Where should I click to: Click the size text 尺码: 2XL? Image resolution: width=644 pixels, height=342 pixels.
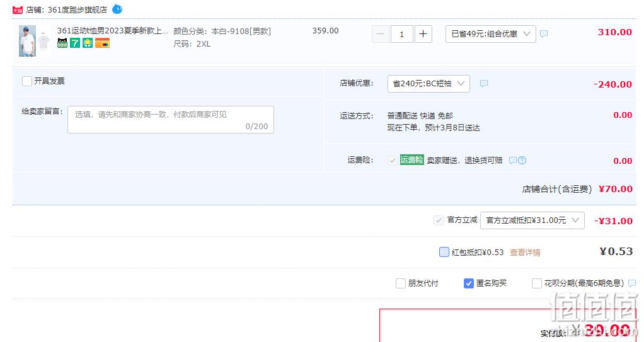[192, 44]
